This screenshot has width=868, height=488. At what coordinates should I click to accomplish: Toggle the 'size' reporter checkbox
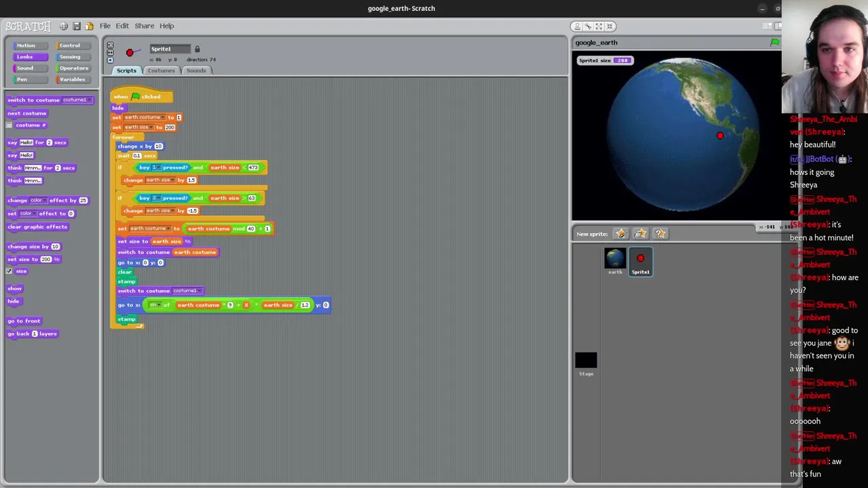(x=9, y=271)
